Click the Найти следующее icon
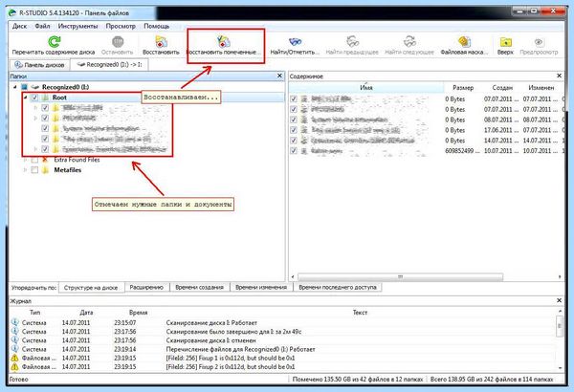Screen dimensions: 574x392 point(409,42)
